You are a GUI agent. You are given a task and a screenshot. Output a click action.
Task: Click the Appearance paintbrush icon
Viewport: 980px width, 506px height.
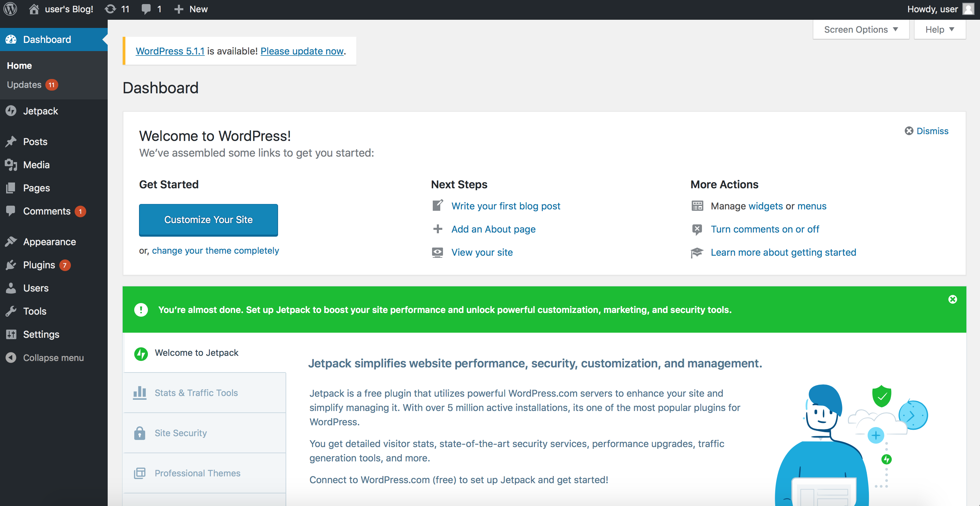click(x=11, y=241)
